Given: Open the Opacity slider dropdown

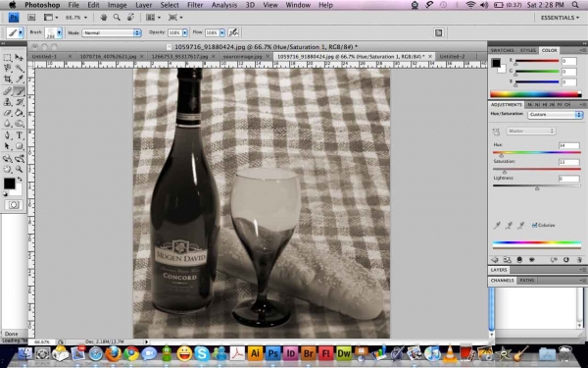Looking at the screenshot, I should pos(185,32).
